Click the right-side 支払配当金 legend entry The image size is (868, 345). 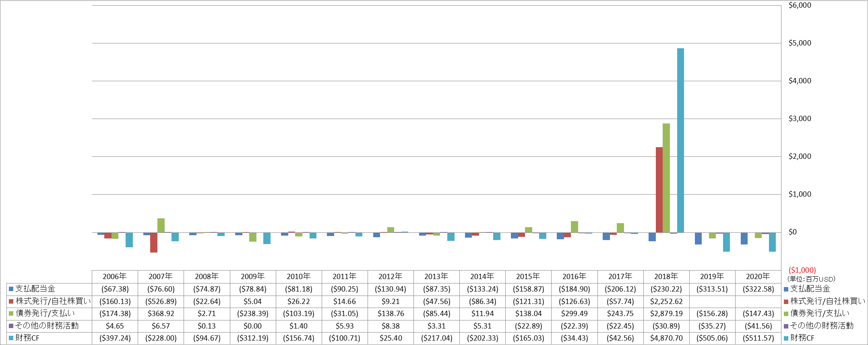pyautogui.click(x=807, y=289)
